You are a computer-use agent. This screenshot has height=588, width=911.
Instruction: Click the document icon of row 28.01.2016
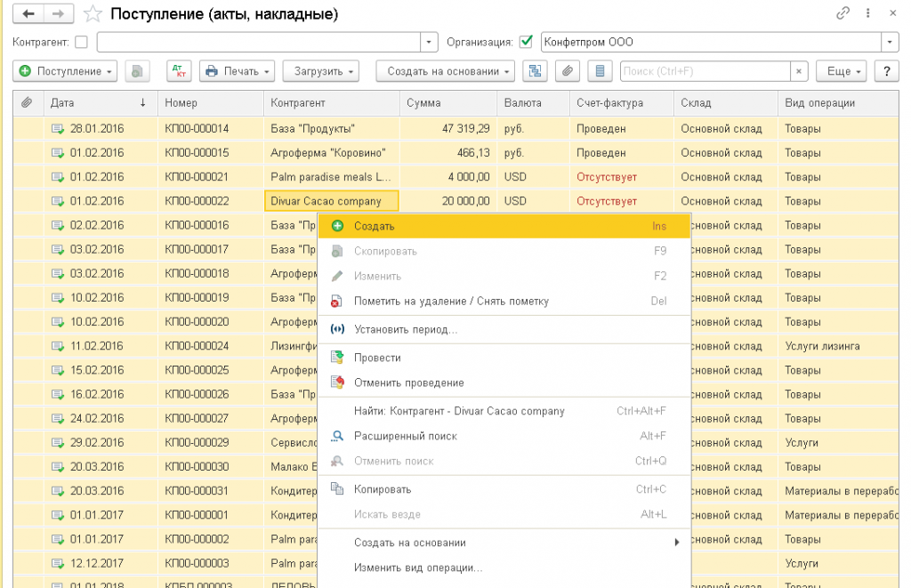tap(58, 128)
